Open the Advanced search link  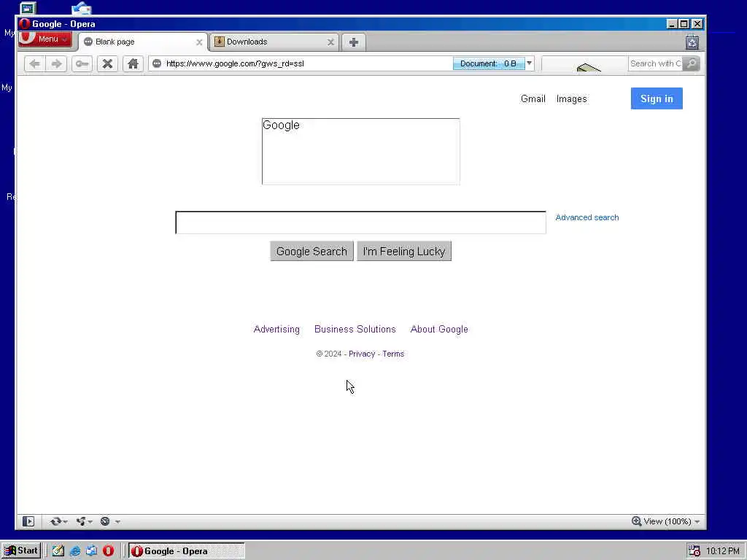click(587, 217)
